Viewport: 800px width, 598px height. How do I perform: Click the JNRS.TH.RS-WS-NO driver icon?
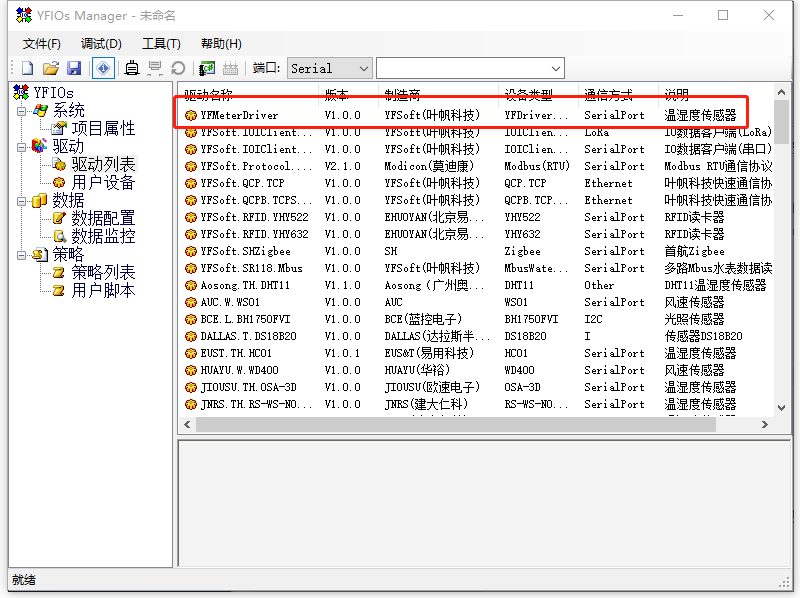tap(191, 405)
